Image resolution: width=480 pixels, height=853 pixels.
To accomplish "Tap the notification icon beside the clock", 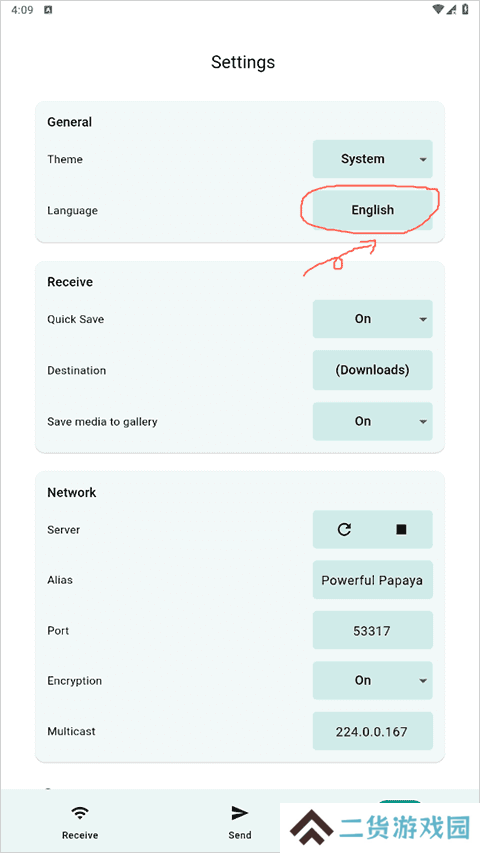I will pos(48,10).
